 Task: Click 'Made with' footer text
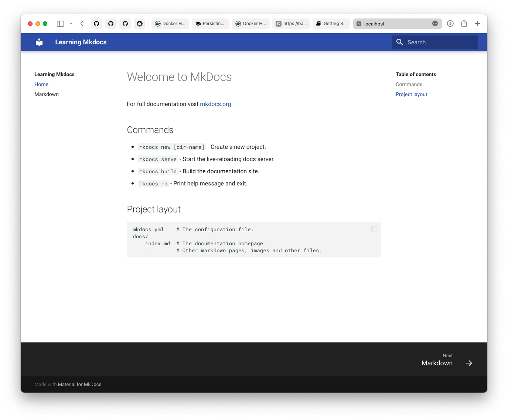point(45,385)
